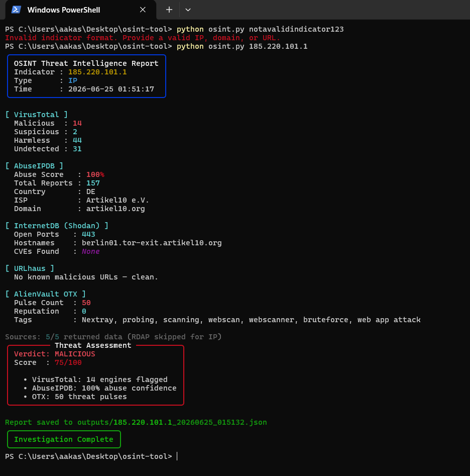Open a new terminal tab with plus button
Viewport: 470px width, 476px height.
[x=169, y=10]
